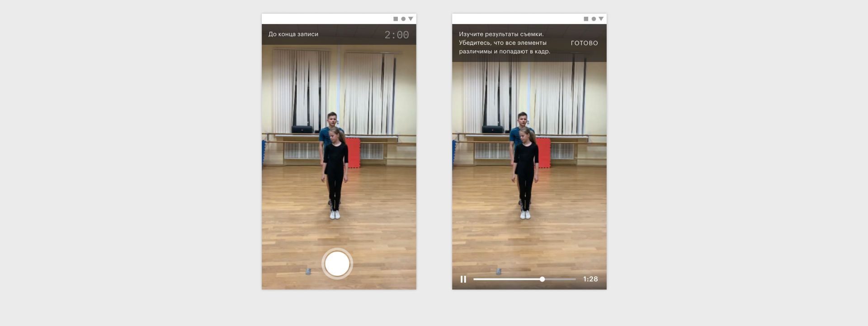The height and width of the screenshot is (326, 868).
Task: Click the 2:00 recording countdown timer
Action: coord(396,35)
